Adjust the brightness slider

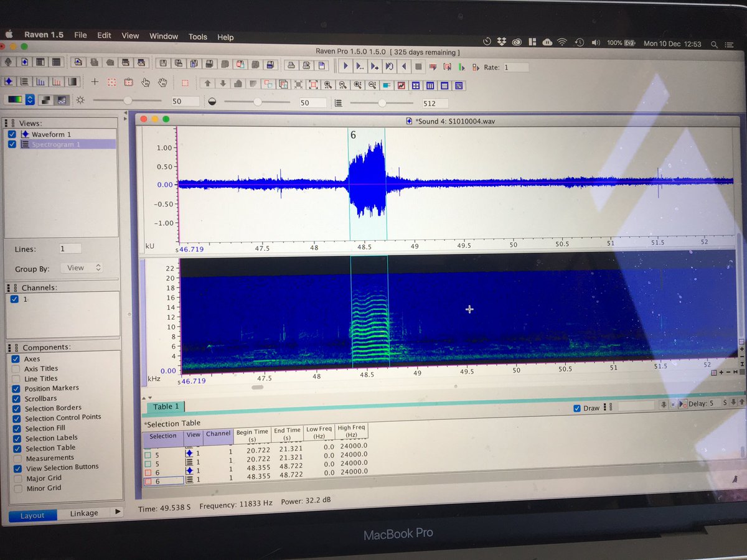point(128,100)
